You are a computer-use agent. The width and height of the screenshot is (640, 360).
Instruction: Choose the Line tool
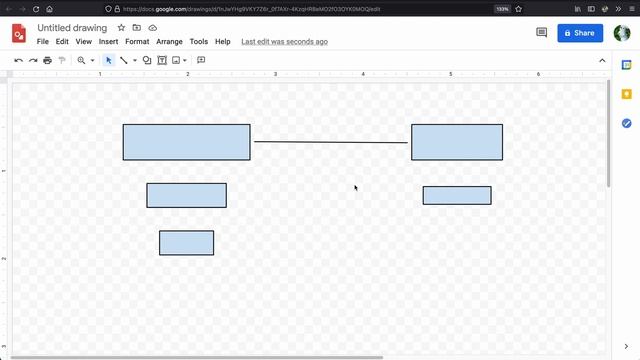124,60
